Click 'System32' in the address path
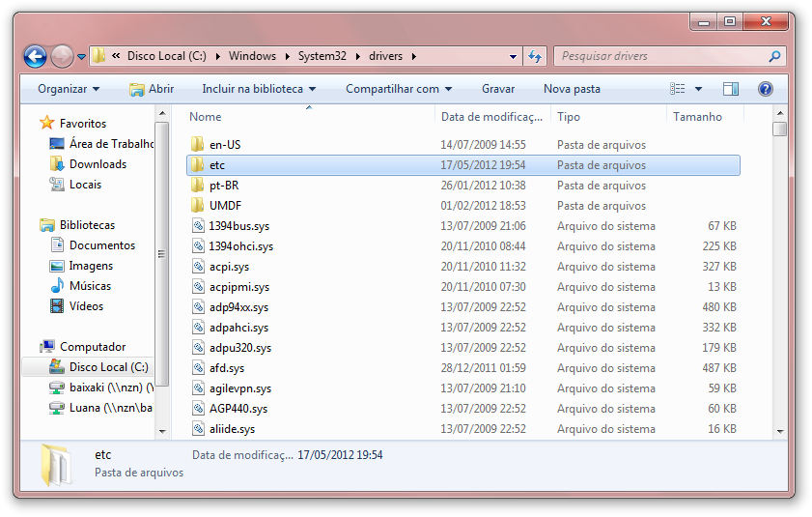812x517 pixels. tap(322, 56)
